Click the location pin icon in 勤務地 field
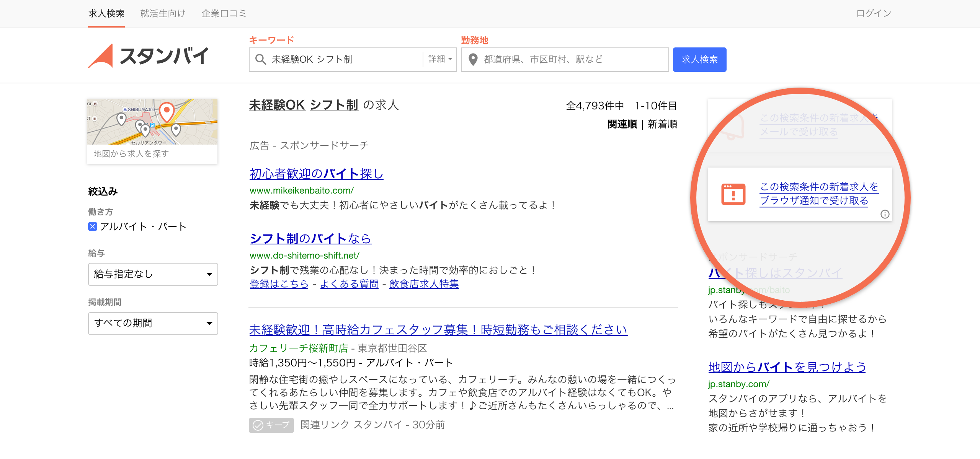 473,60
